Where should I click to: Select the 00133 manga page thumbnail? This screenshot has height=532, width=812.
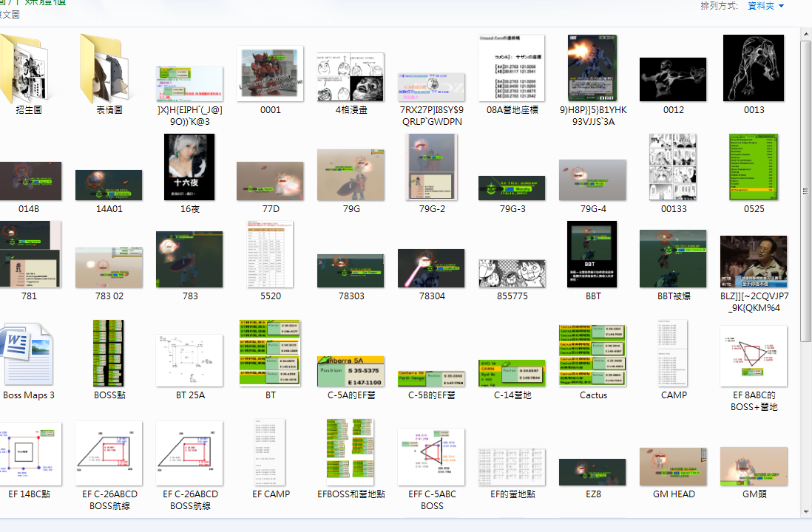pyautogui.click(x=673, y=167)
